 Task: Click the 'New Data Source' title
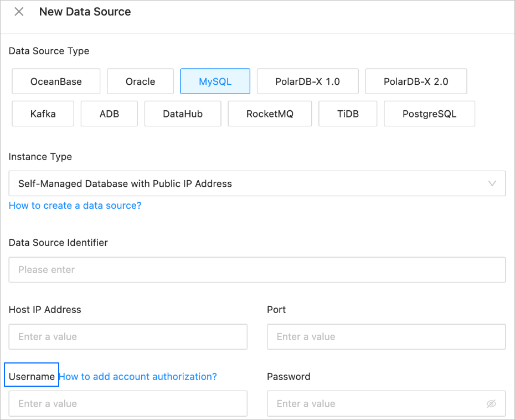(85, 12)
